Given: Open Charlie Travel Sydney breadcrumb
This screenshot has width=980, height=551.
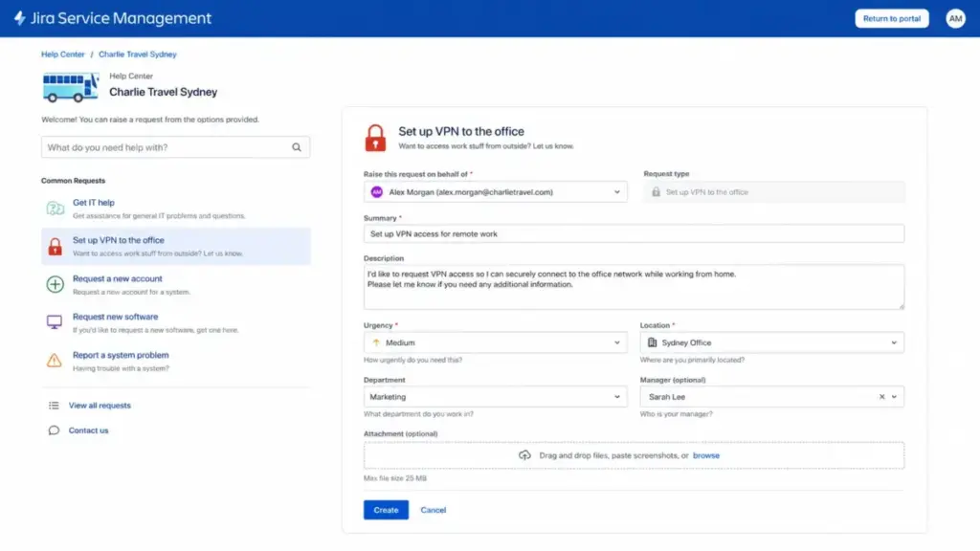Looking at the screenshot, I should click(x=138, y=55).
